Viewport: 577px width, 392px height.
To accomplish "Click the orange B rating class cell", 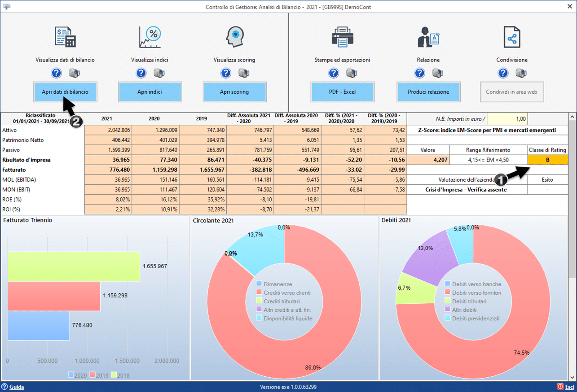I will 548,160.
